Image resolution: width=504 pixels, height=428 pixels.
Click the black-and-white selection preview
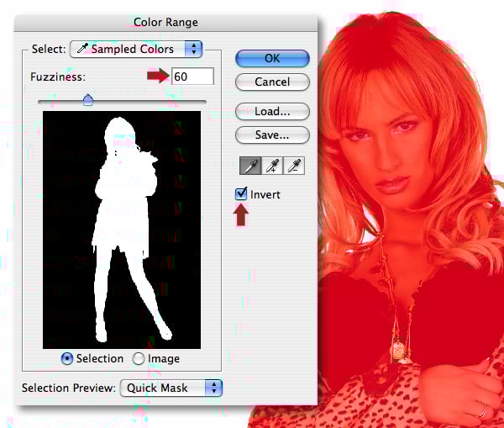[122, 230]
